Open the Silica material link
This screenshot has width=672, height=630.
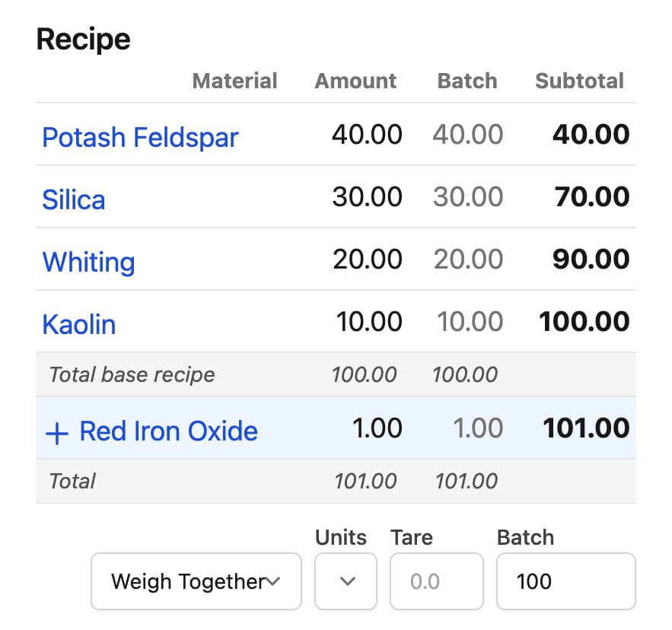point(74,200)
